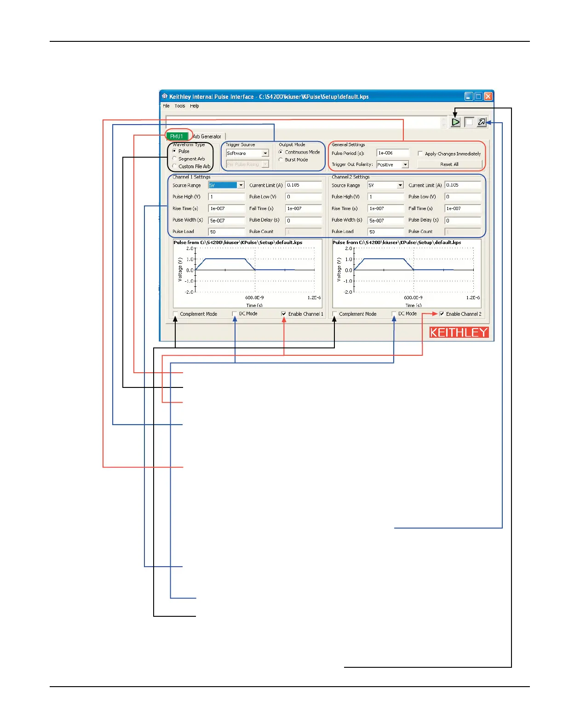Click Channel 1 Pulse Width field
The width and height of the screenshot is (563, 728).
(226, 220)
